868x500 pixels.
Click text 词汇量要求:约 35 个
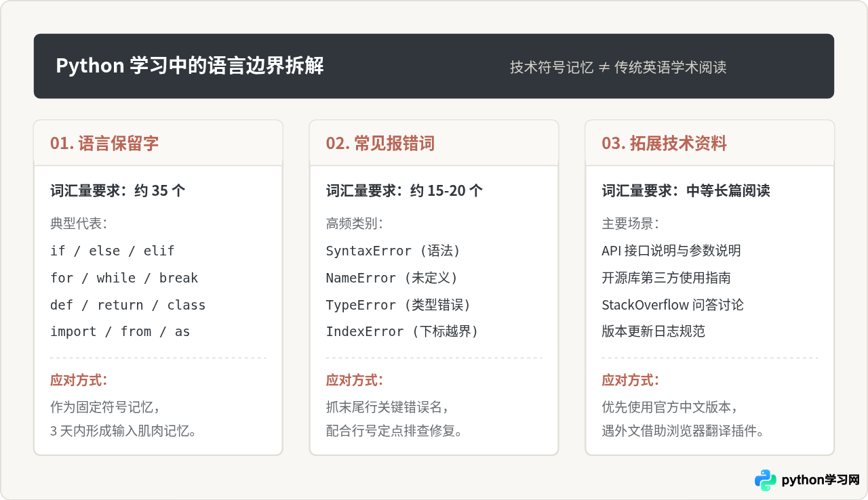pos(118,190)
